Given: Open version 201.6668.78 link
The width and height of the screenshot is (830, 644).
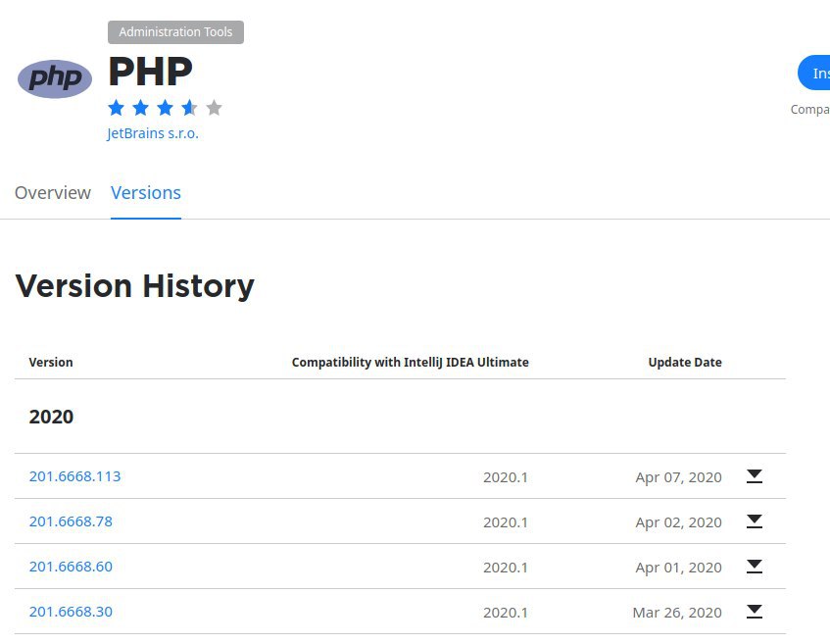Looking at the screenshot, I should (x=71, y=521).
